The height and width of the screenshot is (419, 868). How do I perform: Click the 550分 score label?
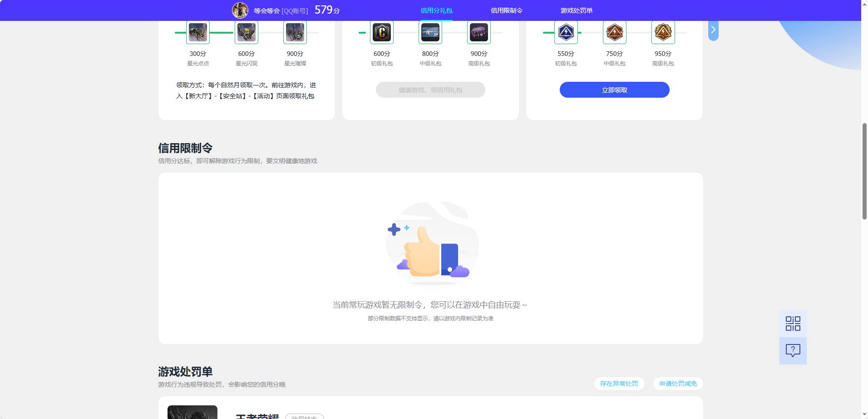[566, 54]
